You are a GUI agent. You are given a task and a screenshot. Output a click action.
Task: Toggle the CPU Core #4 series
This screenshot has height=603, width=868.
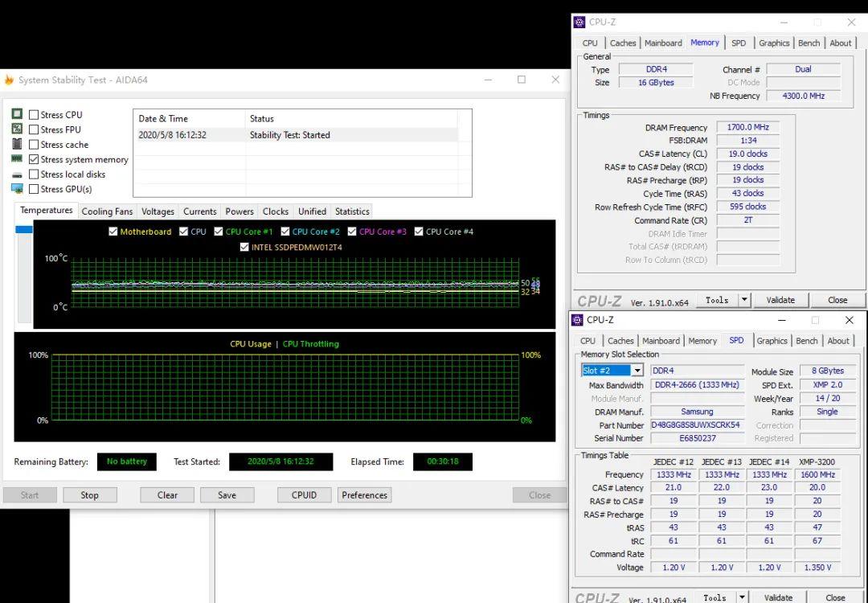pos(419,232)
